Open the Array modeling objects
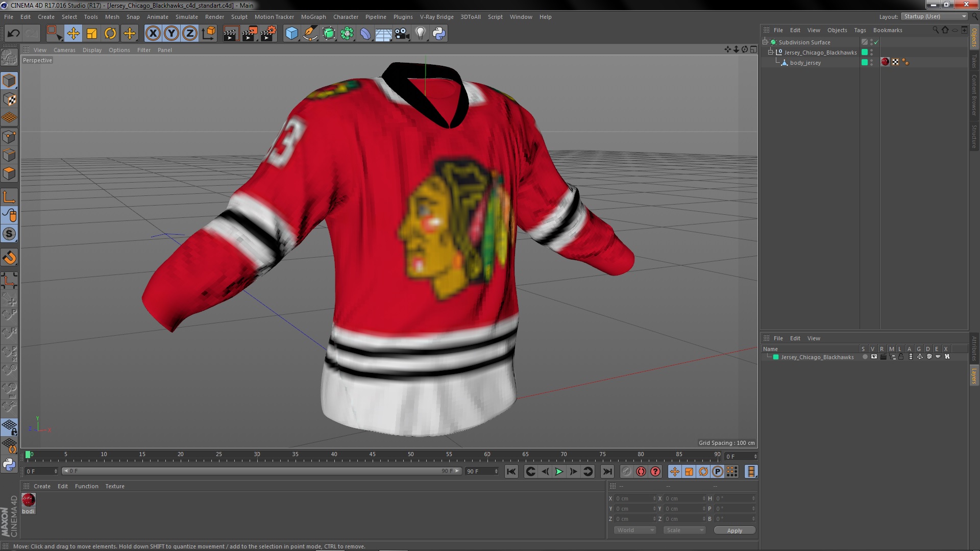This screenshot has width=980, height=551. [x=347, y=34]
